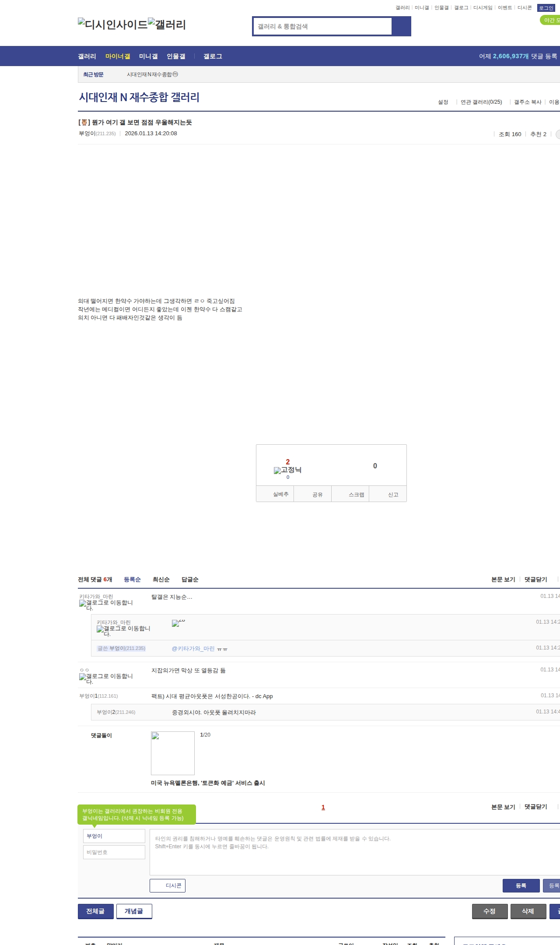Viewport: 560px width, 945px height.
Task: Click 댓글닫기 next to the comment sort options
Action: pyautogui.click(x=536, y=580)
